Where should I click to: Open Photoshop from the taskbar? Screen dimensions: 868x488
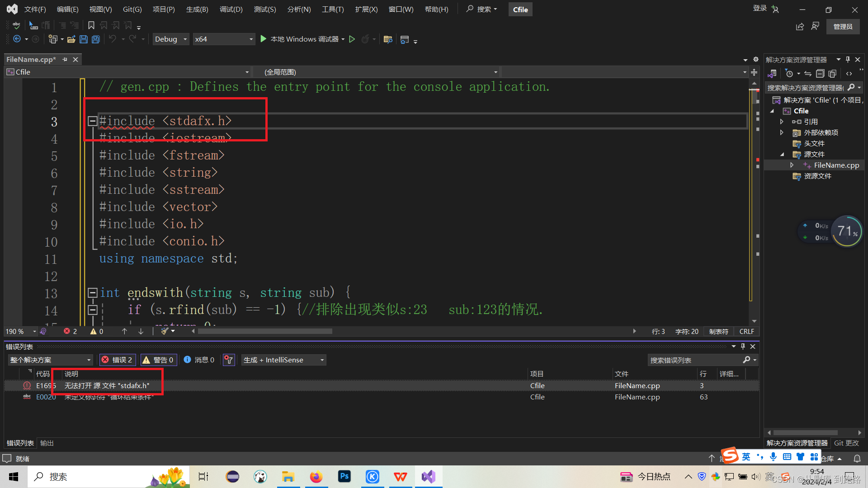pos(344,477)
